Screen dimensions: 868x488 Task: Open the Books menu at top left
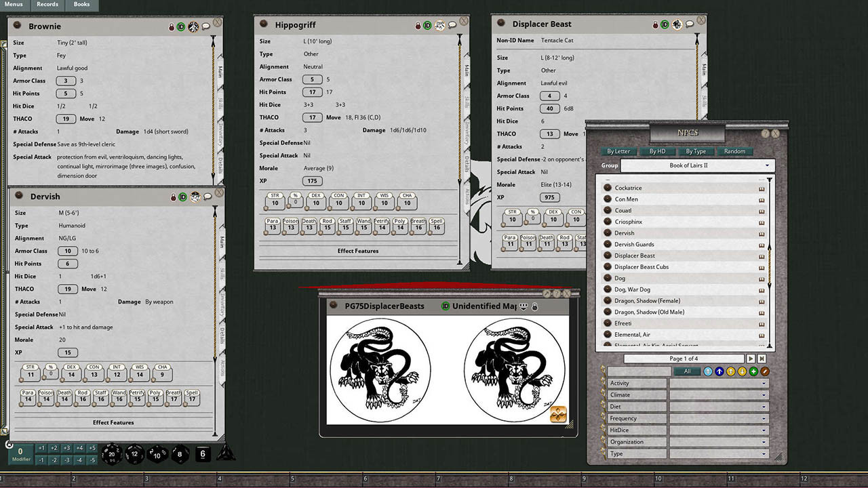(81, 4)
